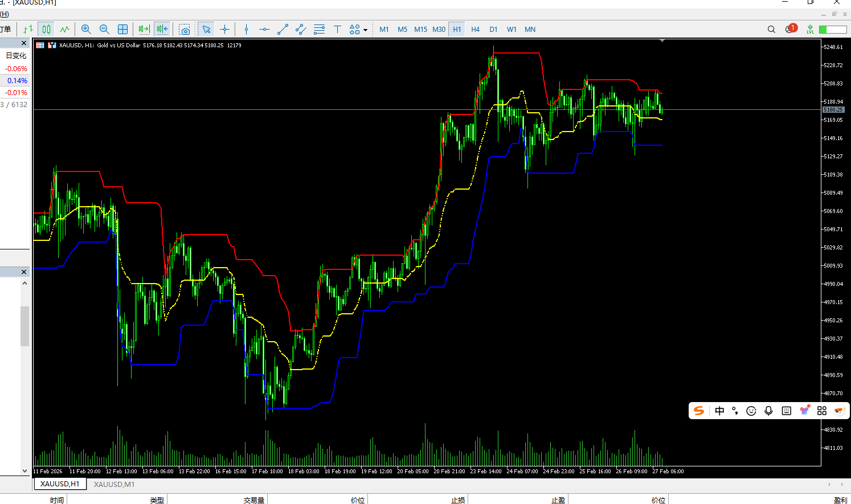Click the green LVL signal icon

[810, 29]
